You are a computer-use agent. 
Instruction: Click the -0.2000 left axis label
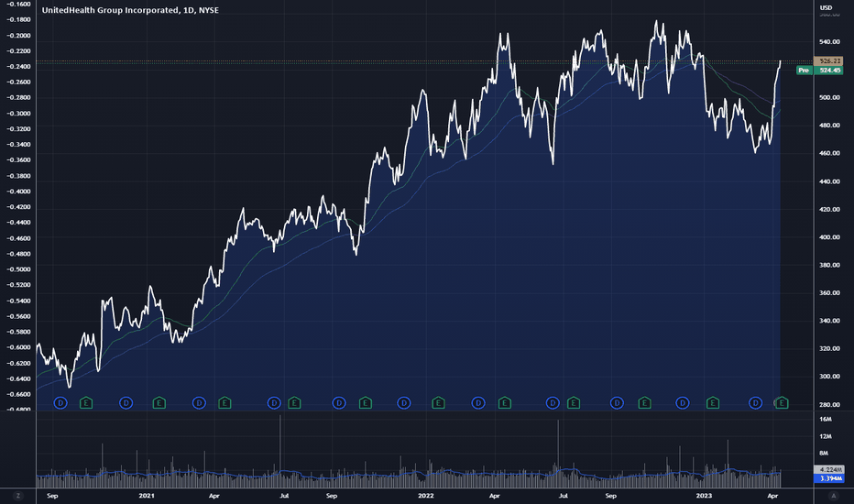pyautogui.click(x=18, y=36)
